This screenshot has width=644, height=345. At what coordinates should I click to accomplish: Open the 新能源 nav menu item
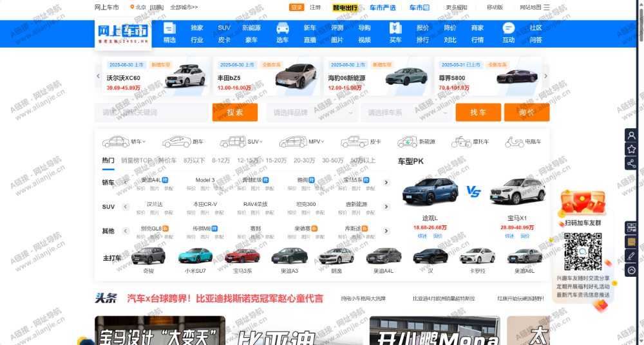(251, 28)
